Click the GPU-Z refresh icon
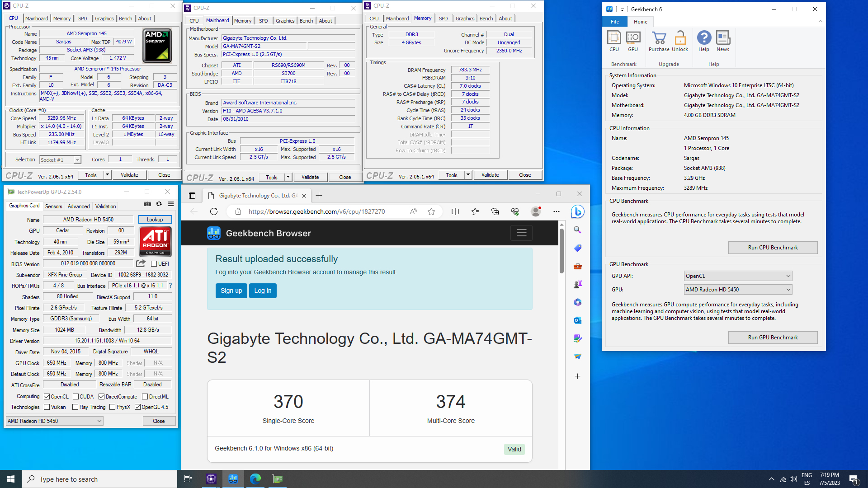Screen dimensions: 868x488 [x=159, y=204]
